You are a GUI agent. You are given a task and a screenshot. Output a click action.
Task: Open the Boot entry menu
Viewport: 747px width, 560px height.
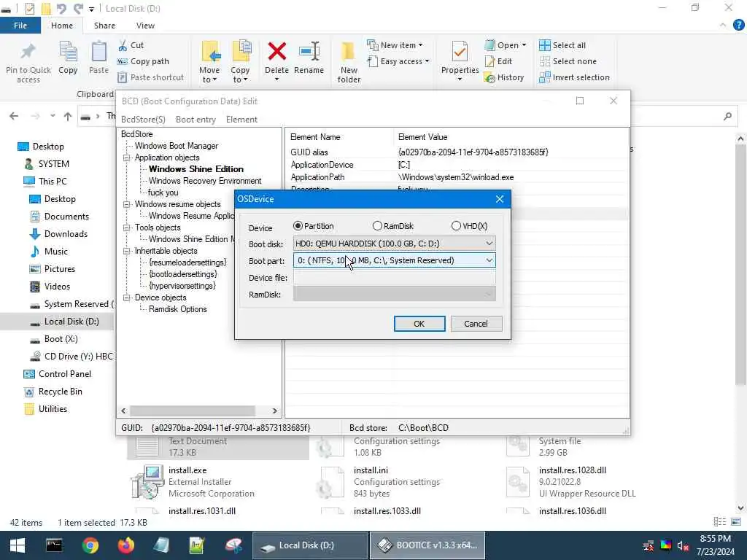click(x=196, y=120)
